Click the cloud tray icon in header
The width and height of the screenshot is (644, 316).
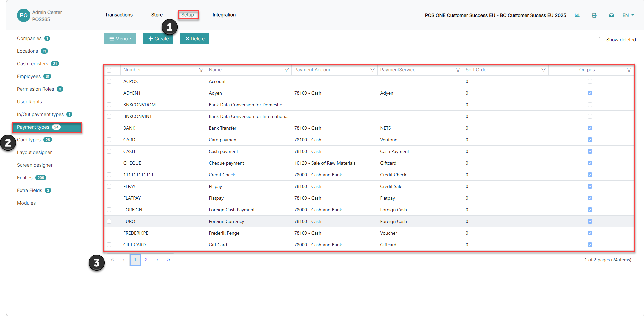pyautogui.click(x=611, y=15)
